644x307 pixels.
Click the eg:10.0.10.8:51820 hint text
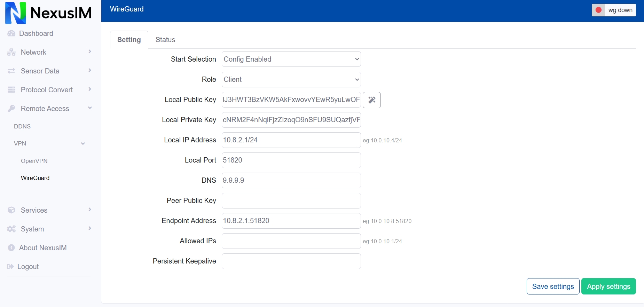point(387,221)
